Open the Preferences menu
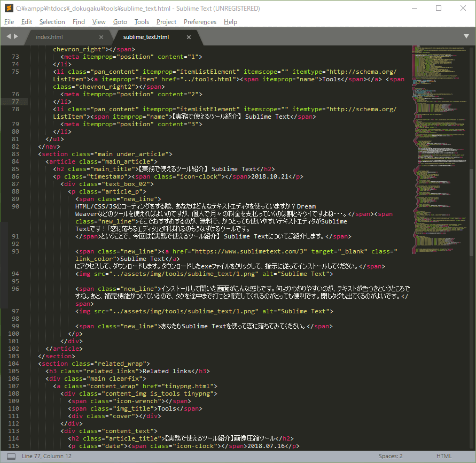The image size is (476, 463). pyautogui.click(x=200, y=22)
